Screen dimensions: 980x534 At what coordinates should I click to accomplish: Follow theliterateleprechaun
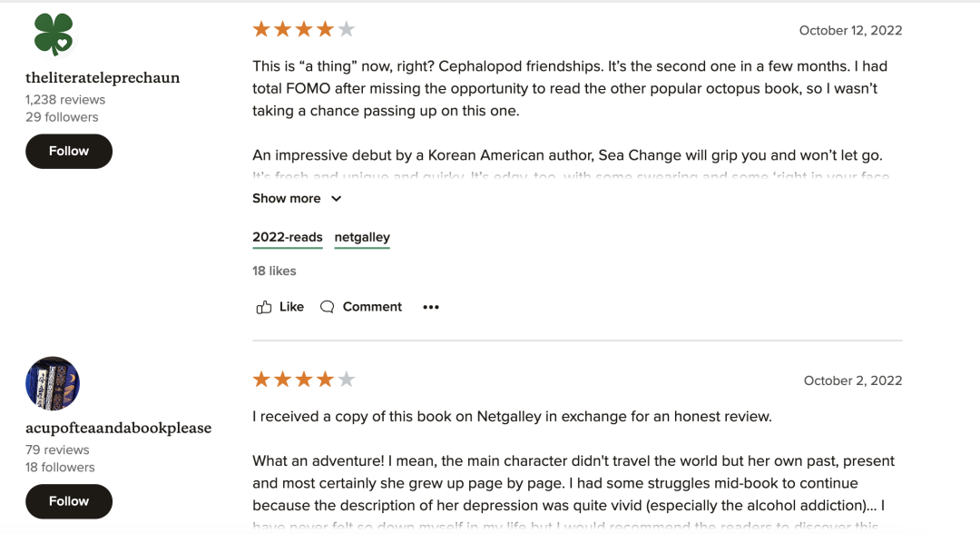click(69, 151)
